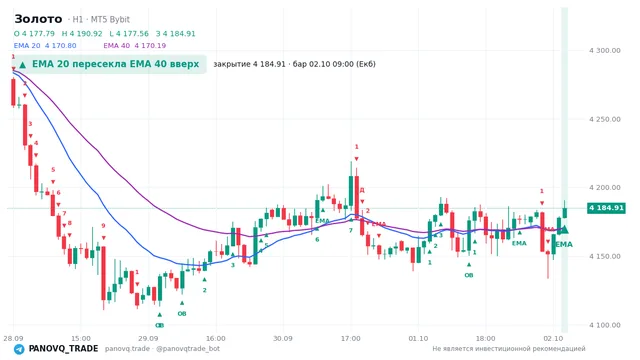Click the large green triangle on the last bar
This screenshot has width=640, height=360.
(x=564, y=229)
